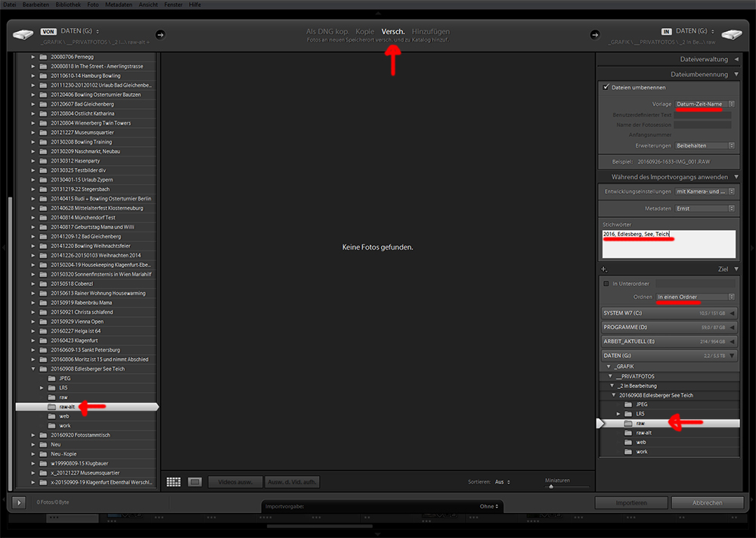Click the IN DATEN (G:) destination selector
The width and height of the screenshot is (756, 538).
click(688, 31)
